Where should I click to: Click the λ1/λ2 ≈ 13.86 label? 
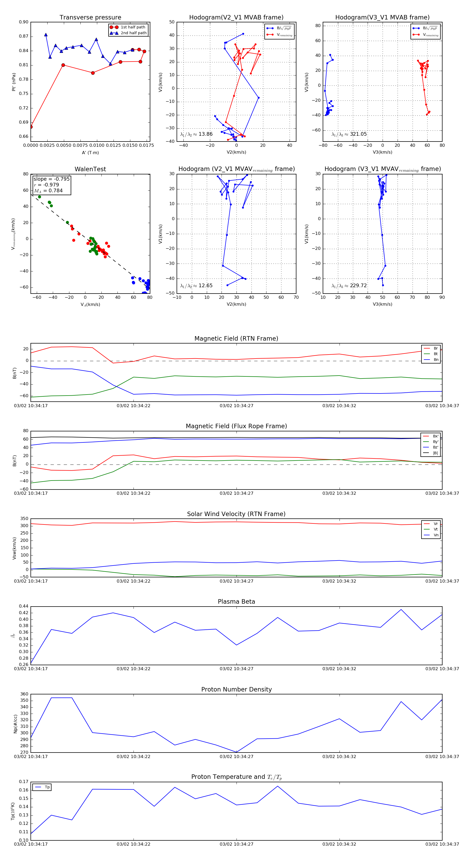196,134
